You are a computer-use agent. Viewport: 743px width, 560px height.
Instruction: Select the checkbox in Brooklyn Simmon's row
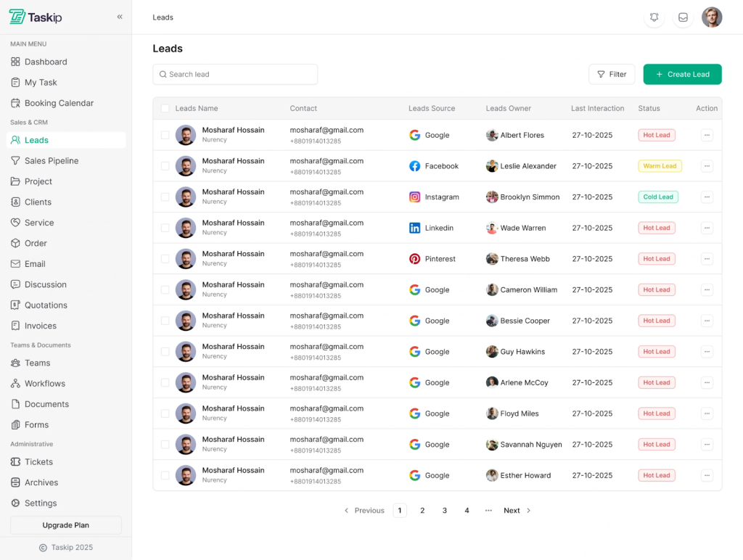point(165,197)
